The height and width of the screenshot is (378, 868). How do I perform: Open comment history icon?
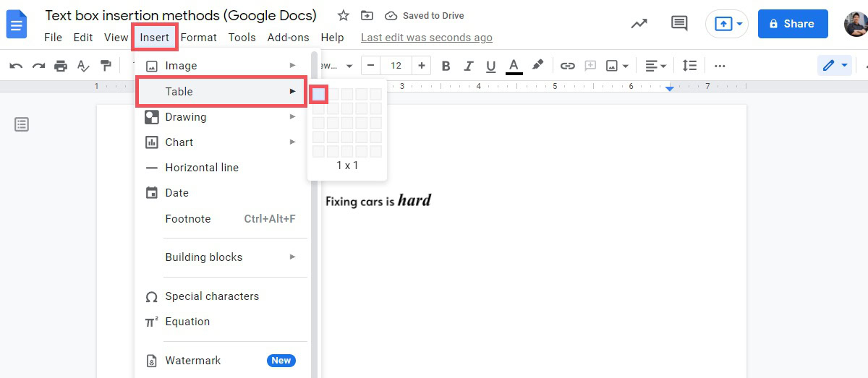click(678, 24)
